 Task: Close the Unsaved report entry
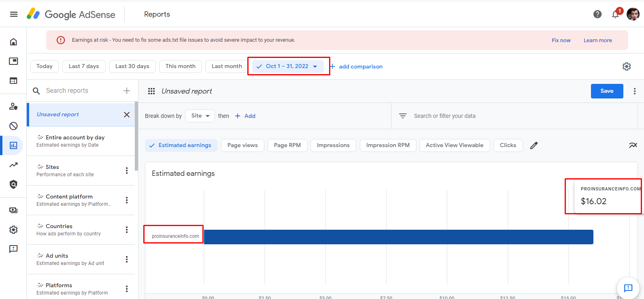[127, 115]
